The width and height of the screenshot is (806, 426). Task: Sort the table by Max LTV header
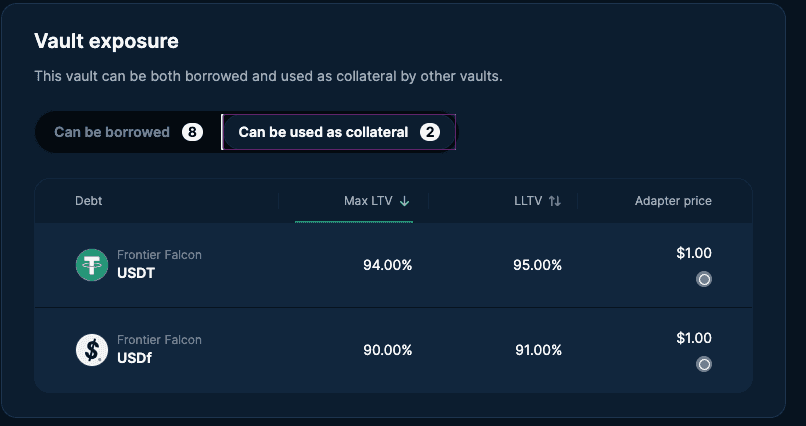(x=368, y=201)
